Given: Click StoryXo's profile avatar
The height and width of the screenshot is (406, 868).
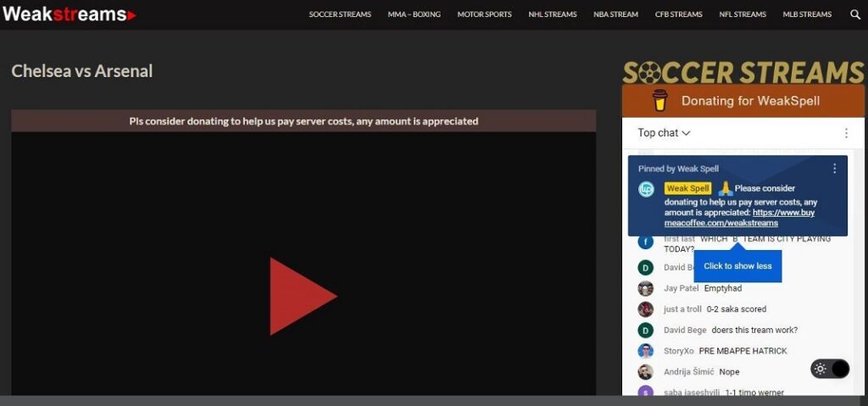Looking at the screenshot, I should click(x=645, y=351).
